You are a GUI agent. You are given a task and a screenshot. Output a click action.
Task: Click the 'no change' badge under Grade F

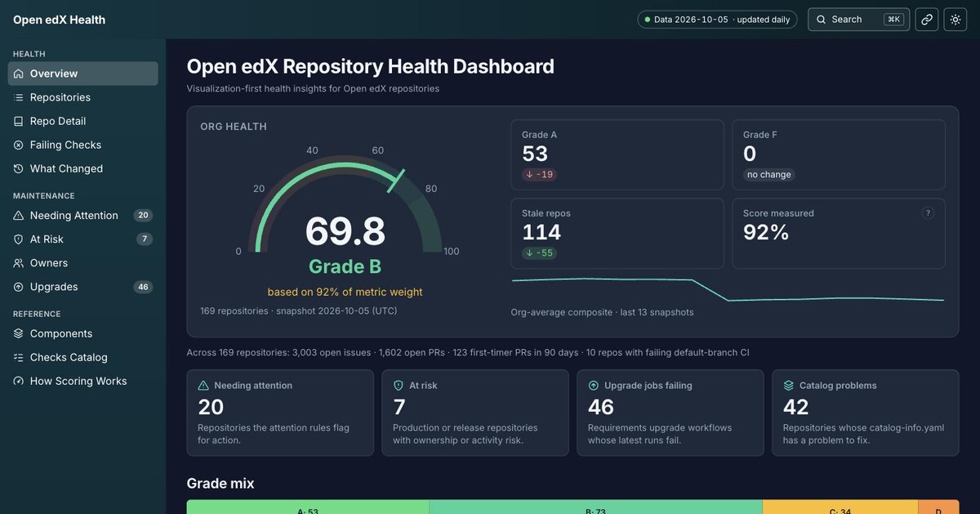(768, 174)
